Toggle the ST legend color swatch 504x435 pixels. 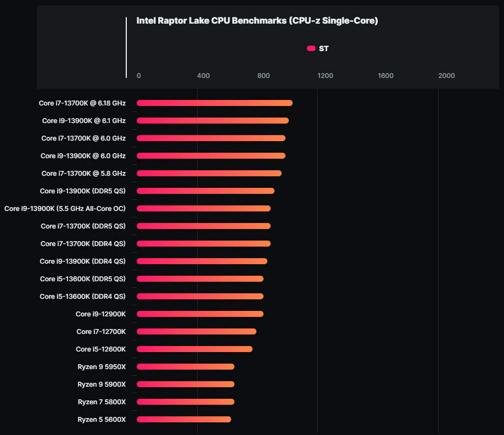point(311,48)
